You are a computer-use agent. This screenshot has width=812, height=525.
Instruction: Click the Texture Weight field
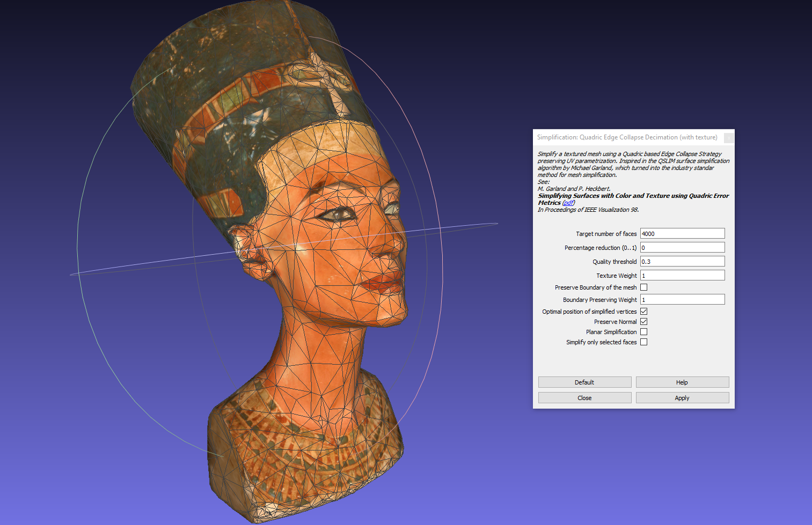pyautogui.click(x=682, y=275)
